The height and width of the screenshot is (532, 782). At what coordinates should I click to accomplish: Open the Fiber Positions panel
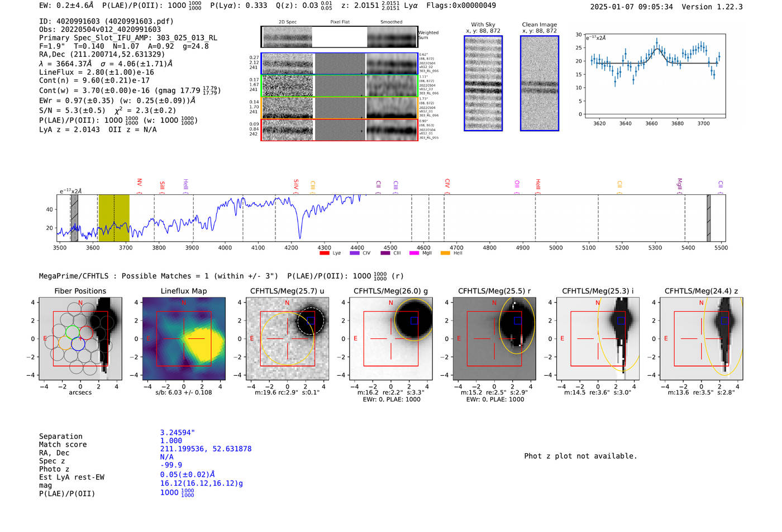point(80,338)
